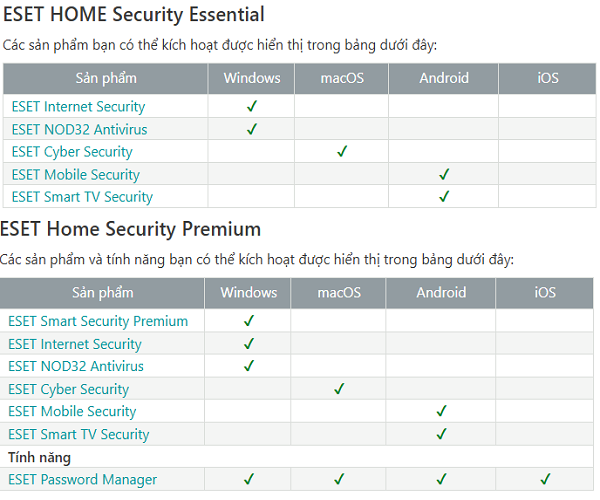Click macOS checkmark in ESET Password Manager row

click(339, 479)
